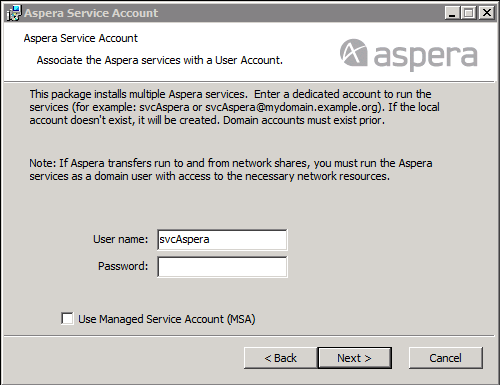The height and width of the screenshot is (385, 500).
Task: Click the Note about network shares text
Action: 231,170
